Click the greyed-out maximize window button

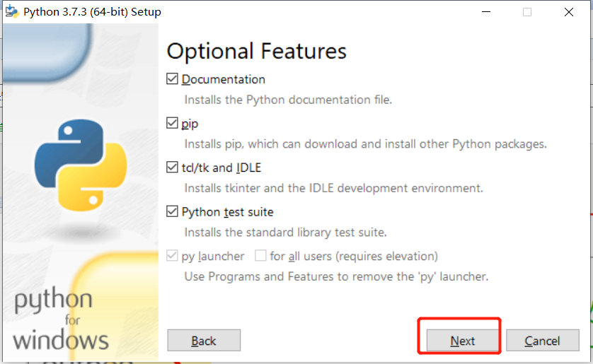coord(527,12)
